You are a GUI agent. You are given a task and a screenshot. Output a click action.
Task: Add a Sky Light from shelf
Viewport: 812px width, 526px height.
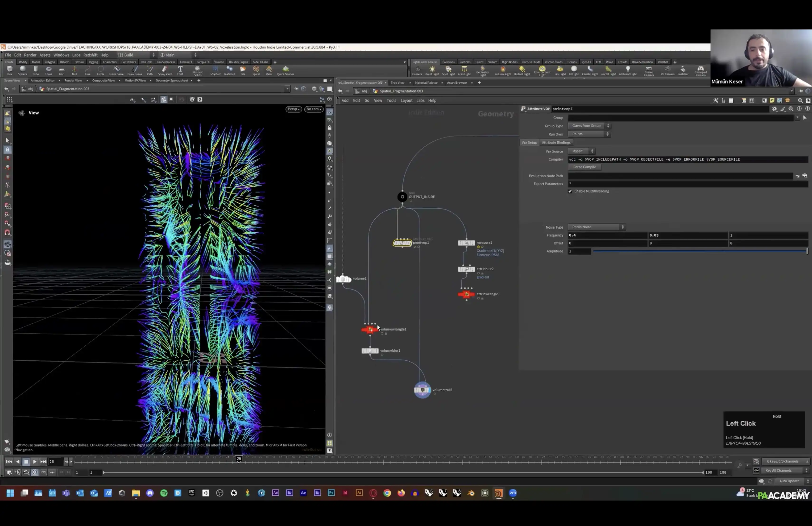coord(560,71)
